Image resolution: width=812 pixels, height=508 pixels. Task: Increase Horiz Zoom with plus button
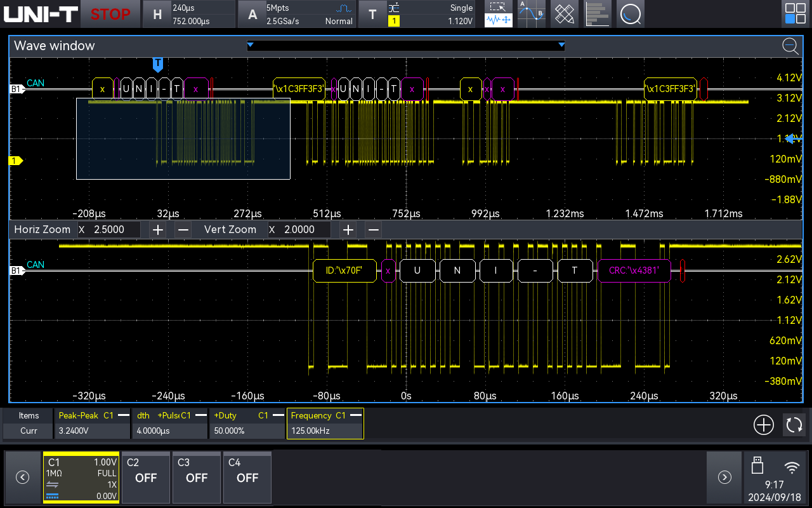pyautogui.click(x=158, y=229)
